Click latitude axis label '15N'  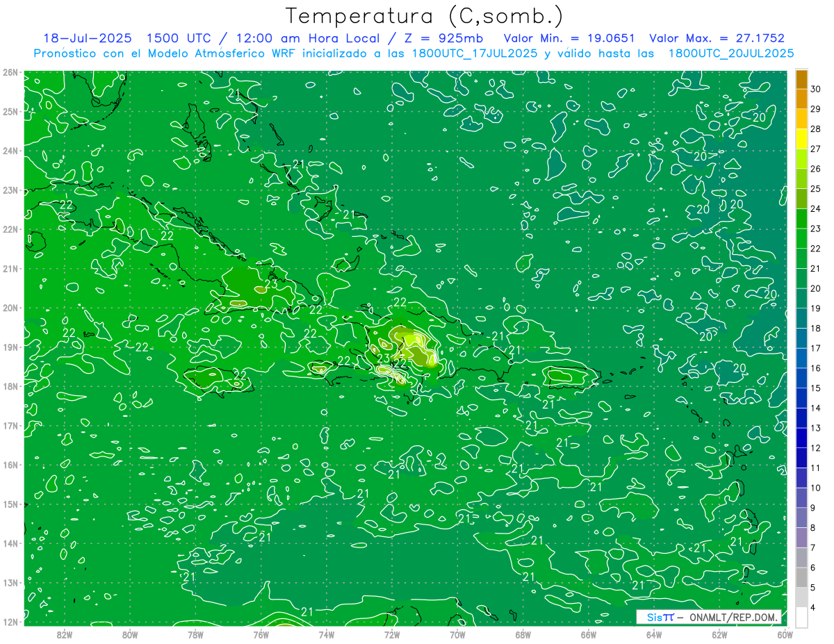[10, 504]
